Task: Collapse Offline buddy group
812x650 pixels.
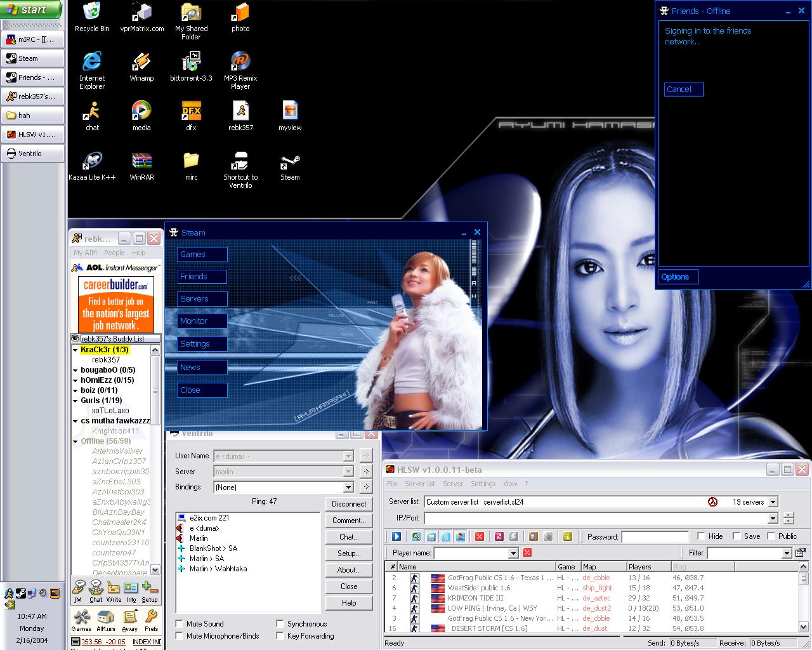Action: click(75, 441)
